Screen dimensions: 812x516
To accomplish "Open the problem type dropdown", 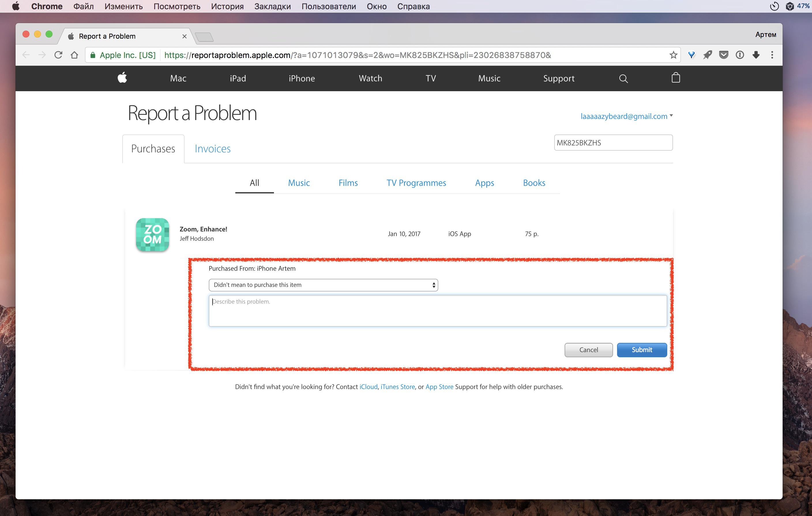I will tap(323, 285).
